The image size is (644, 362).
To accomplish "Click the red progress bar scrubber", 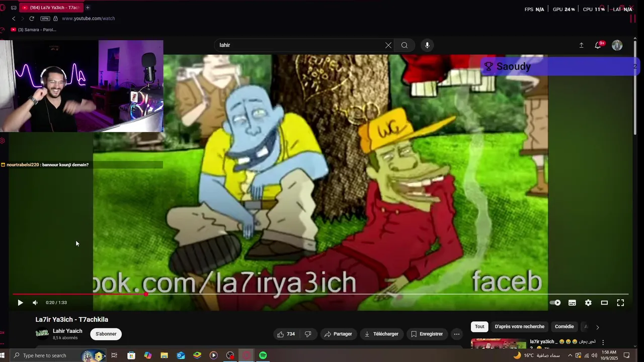I will point(146,294).
